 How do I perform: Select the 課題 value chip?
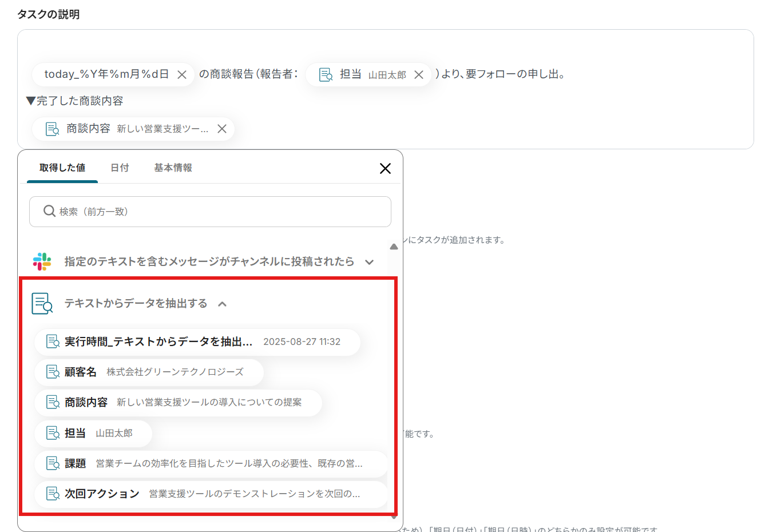[x=211, y=463]
